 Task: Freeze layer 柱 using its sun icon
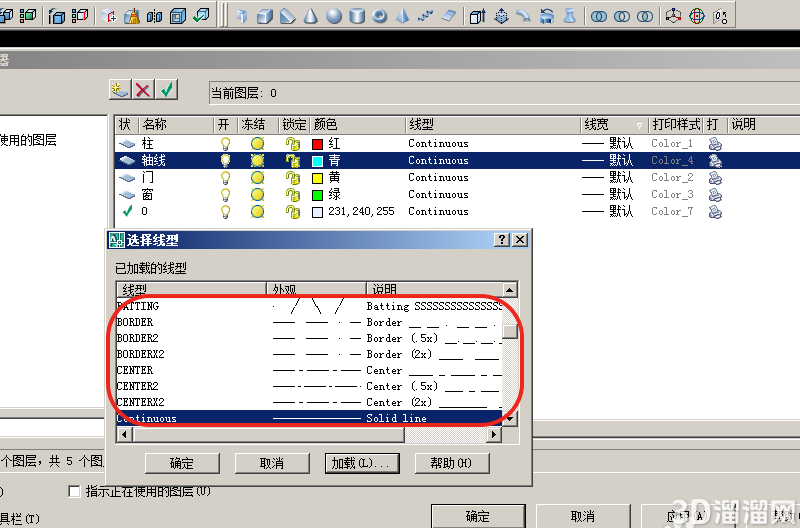click(x=258, y=144)
